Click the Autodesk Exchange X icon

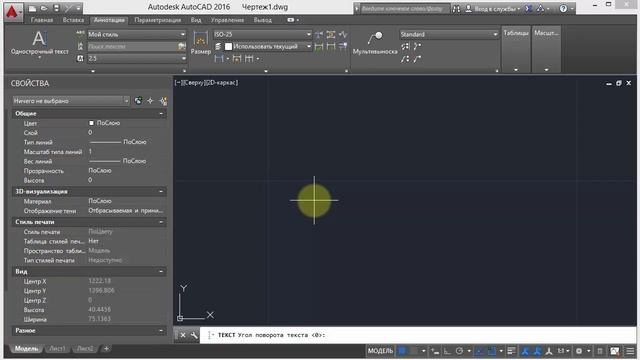click(x=529, y=9)
